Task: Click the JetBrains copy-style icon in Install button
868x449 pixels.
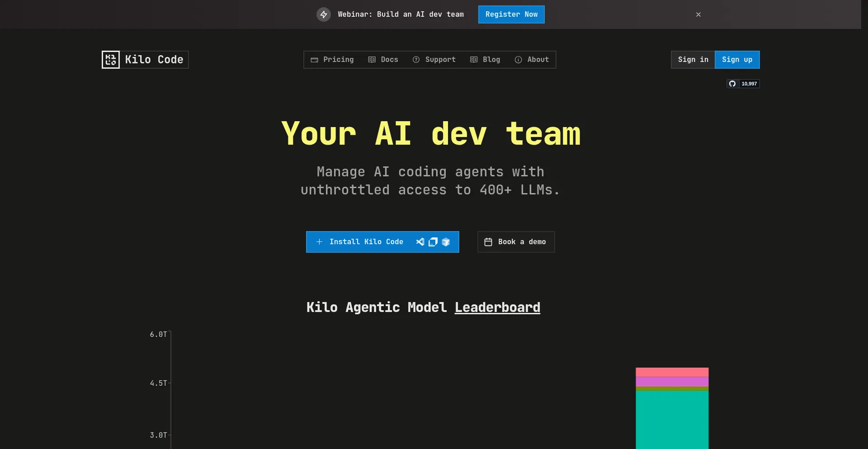Action: [433, 242]
